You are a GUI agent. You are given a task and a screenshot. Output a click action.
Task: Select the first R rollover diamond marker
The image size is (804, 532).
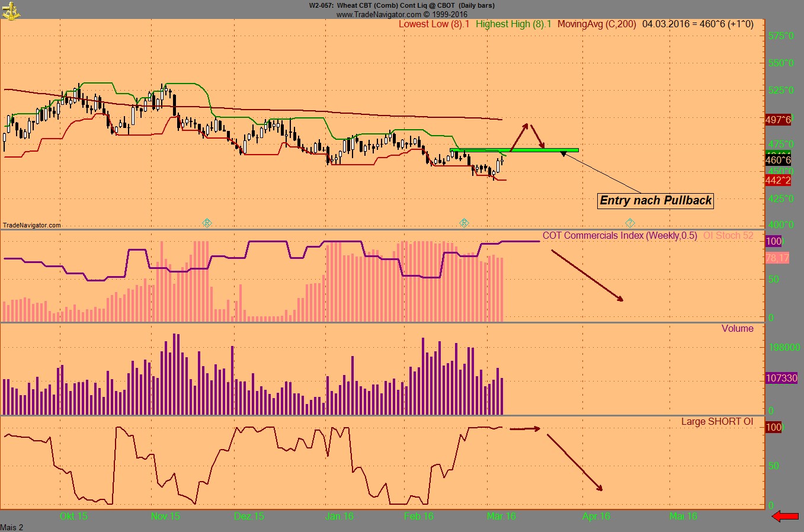(x=207, y=223)
